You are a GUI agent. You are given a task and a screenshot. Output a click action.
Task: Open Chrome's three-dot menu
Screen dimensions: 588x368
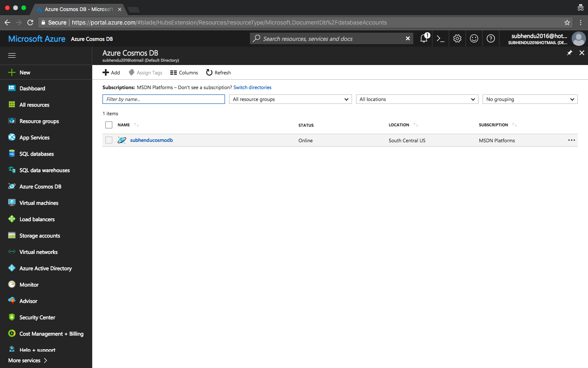(580, 22)
